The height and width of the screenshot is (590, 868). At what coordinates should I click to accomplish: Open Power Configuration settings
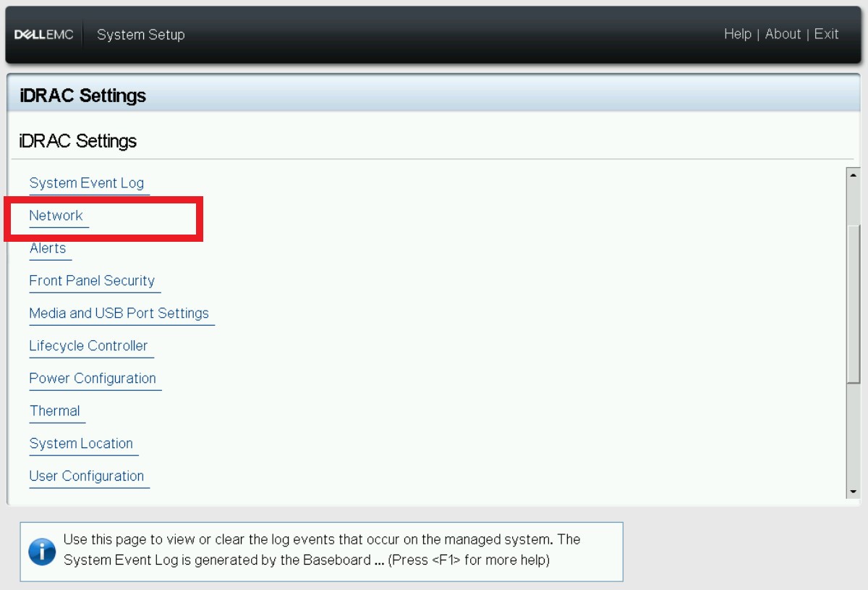click(x=94, y=378)
